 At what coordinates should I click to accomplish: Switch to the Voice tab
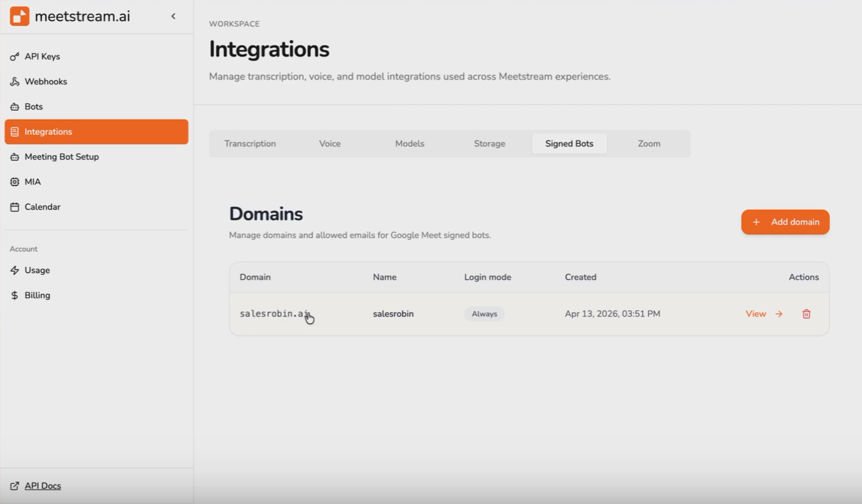pos(330,144)
